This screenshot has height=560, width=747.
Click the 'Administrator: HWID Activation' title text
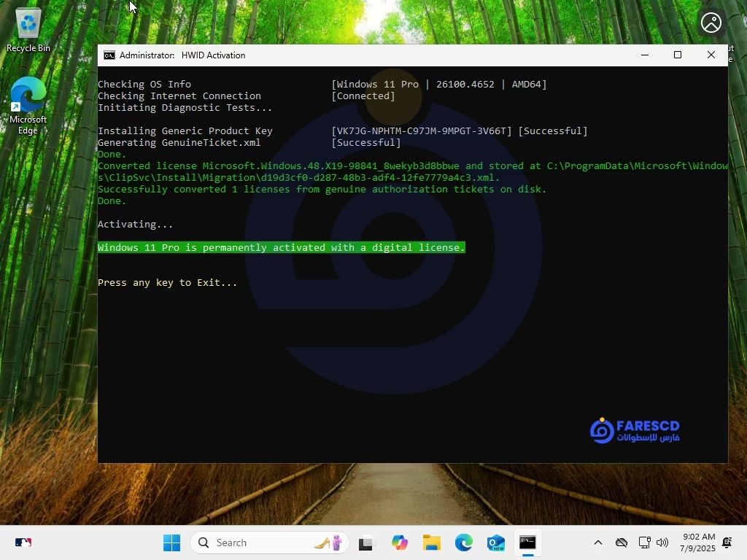182,55
